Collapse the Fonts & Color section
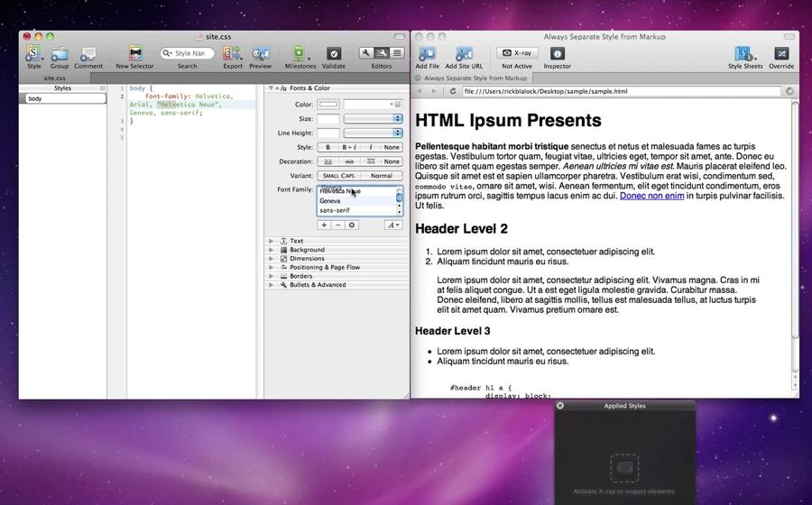Image resolution: width=812 pixels, height=505 pixels. tap(271, 88)
